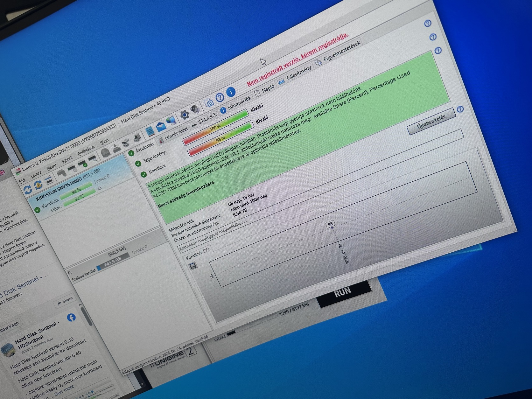The image size is (532, 399).
Task: Click the disk-with-green-checkmark toolbar icon
Action: pyautogui.click(x=83, y=164)
